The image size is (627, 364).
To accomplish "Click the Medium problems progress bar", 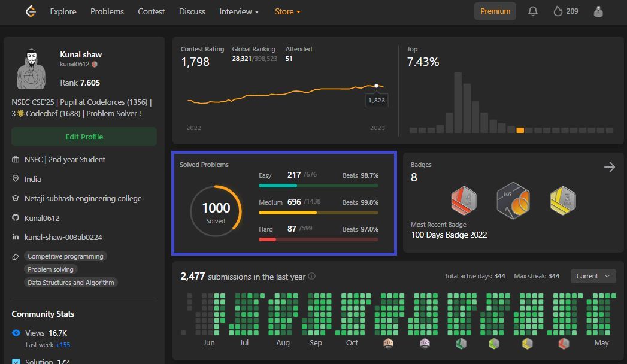I will [x=319, y=213].
